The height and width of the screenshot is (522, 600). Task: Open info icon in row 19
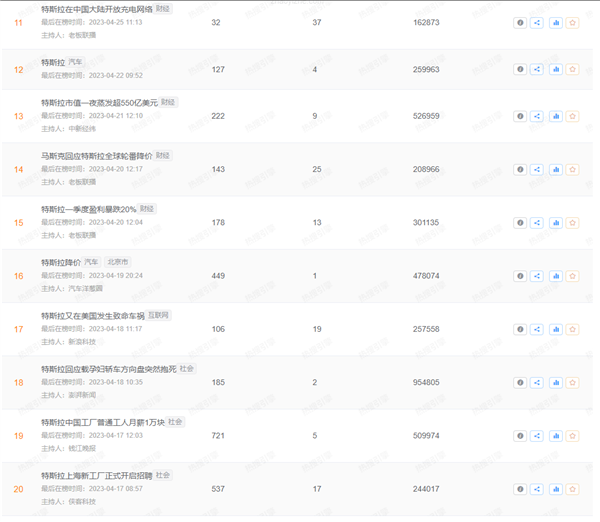point(520,436)
